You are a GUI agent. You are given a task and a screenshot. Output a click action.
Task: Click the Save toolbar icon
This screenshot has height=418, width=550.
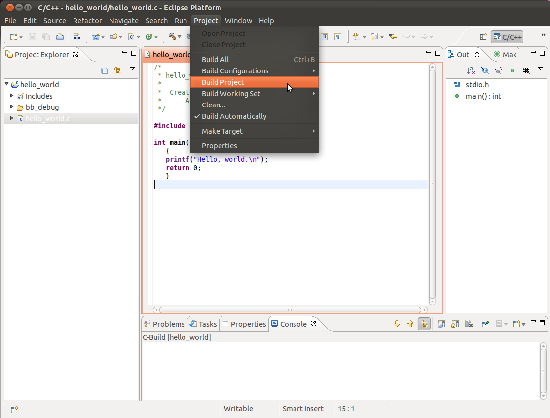point(32,36)
